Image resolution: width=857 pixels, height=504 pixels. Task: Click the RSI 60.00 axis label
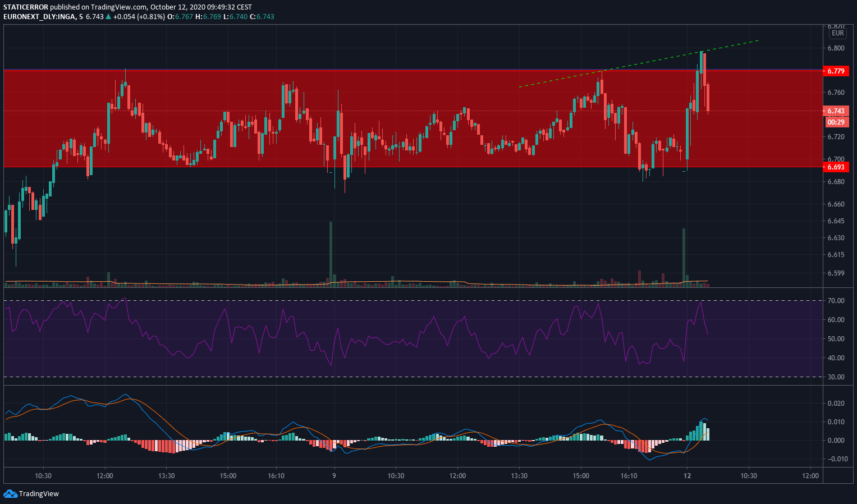point(836,320)
